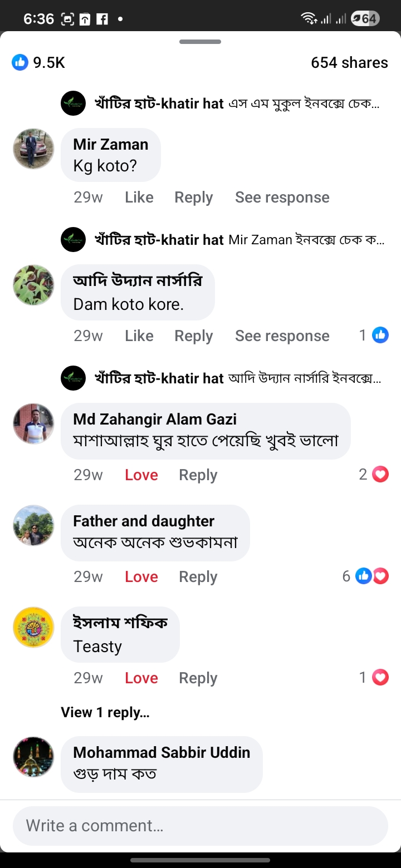
Task: Reply to Father and daughter's comment
Action: (198, 576)
